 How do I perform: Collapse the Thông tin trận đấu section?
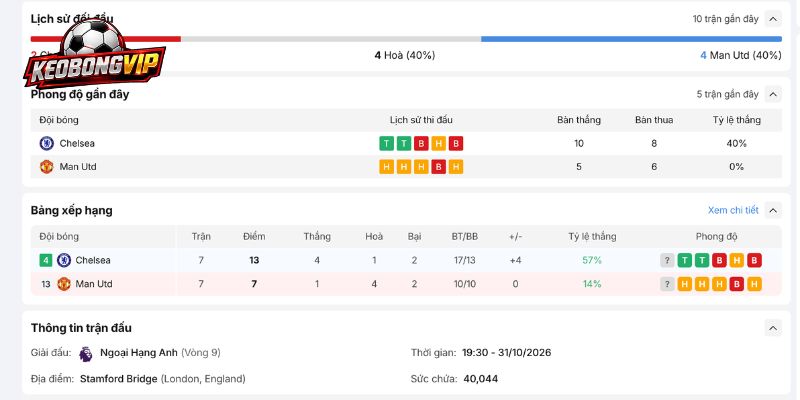click(x=773, y=328)
